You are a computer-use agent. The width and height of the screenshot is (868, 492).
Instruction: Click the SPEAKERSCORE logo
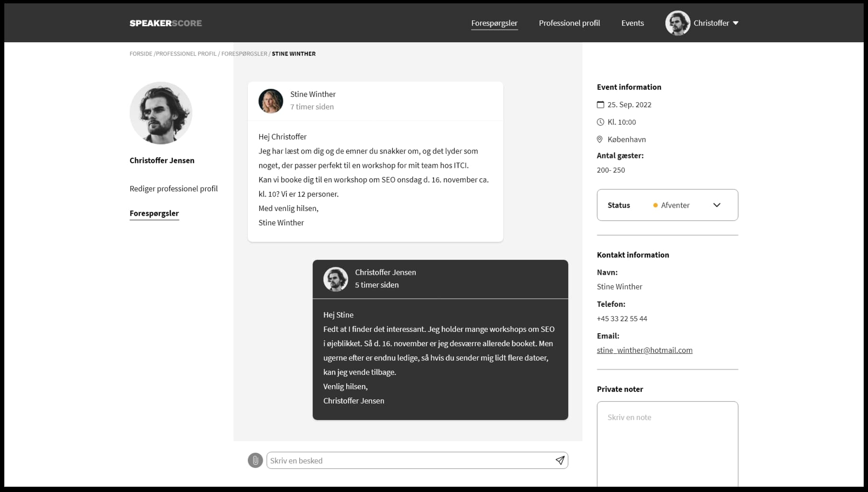coord(165,23)
